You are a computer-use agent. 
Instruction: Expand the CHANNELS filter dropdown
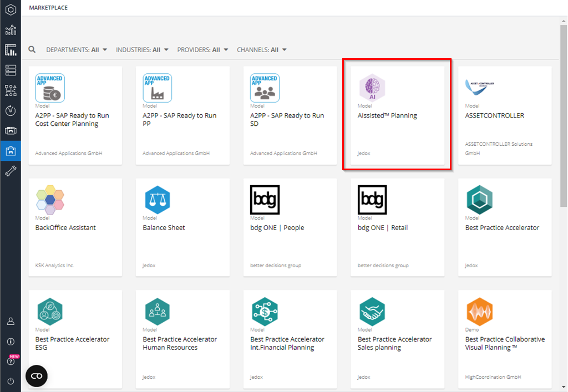tap(262, 50)
